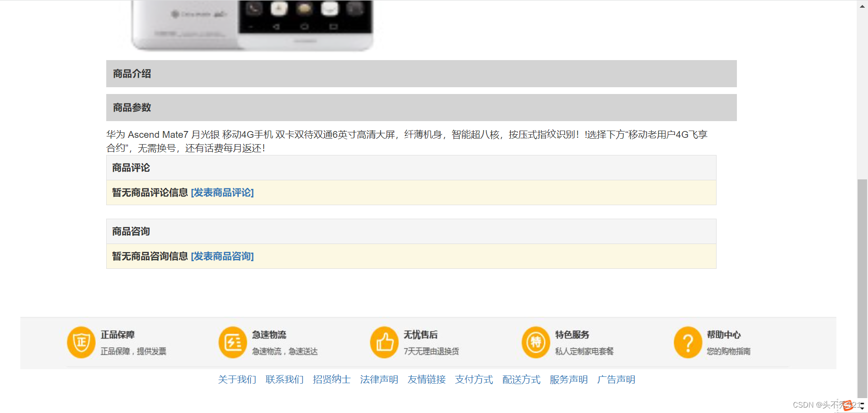Click the 特色服务 title text
The width and height of the screenshot is (868, 413).
point(572,335)
